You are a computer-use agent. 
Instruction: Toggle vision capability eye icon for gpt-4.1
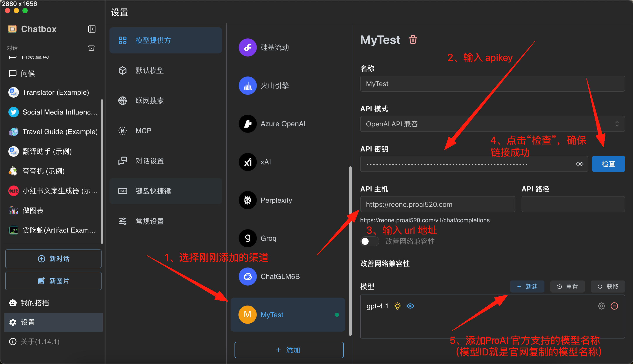coord(410,306)
